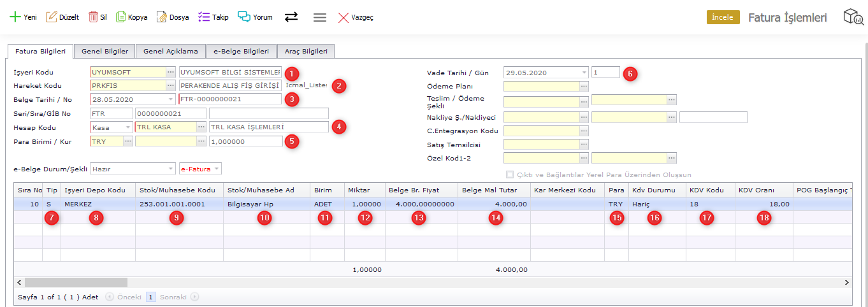Open the Araç Bilgileri tab

pyautogui.click(x=305, y=51)
